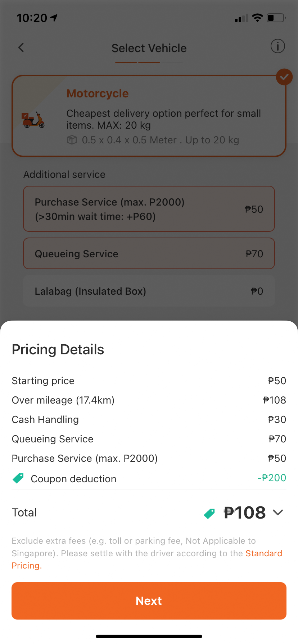Click the orange checkmark badge on Motorcycle
The image size is (298, 644).
284,77
